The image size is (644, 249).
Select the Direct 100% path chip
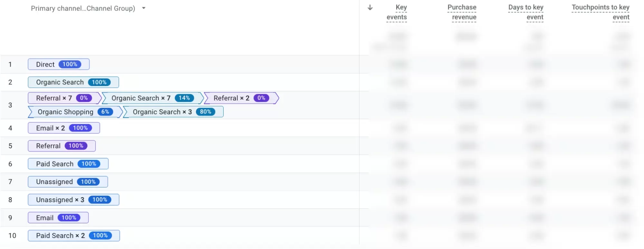click(59, 64)
